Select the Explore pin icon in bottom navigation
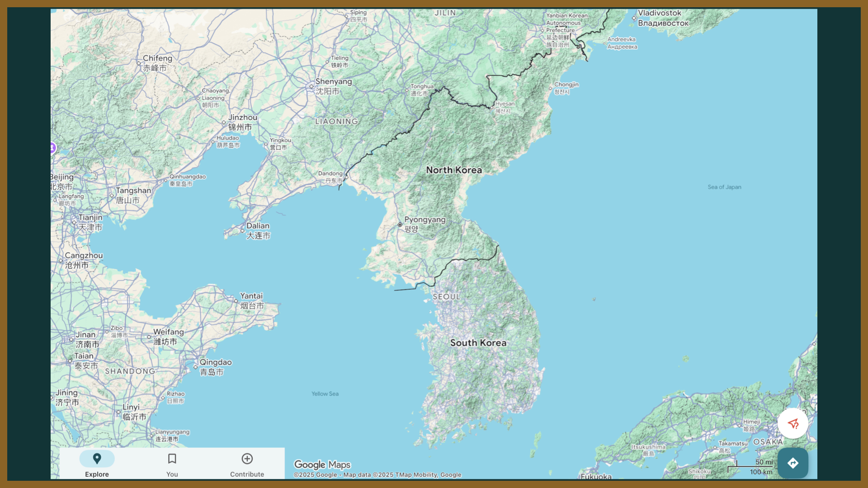The height and width of the screenshot is (488, 868). click(x=97, y=458)
